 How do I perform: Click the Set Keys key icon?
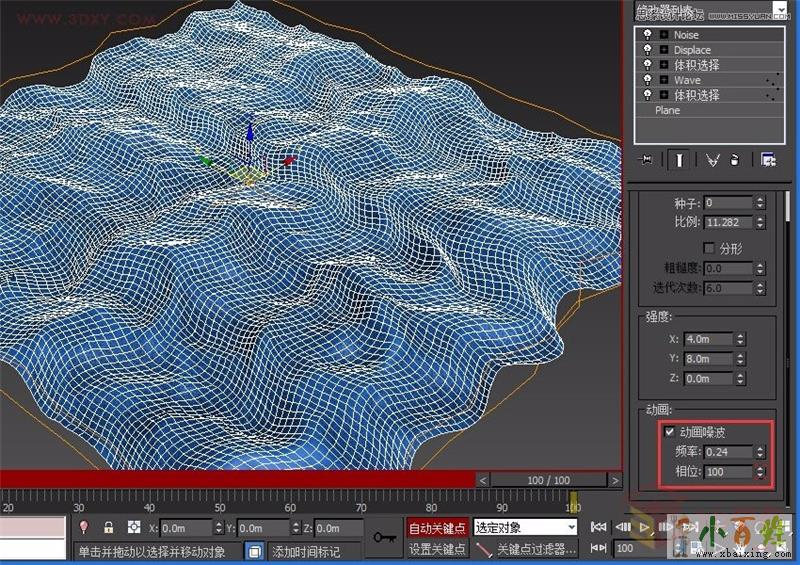[x=384, y=538]
